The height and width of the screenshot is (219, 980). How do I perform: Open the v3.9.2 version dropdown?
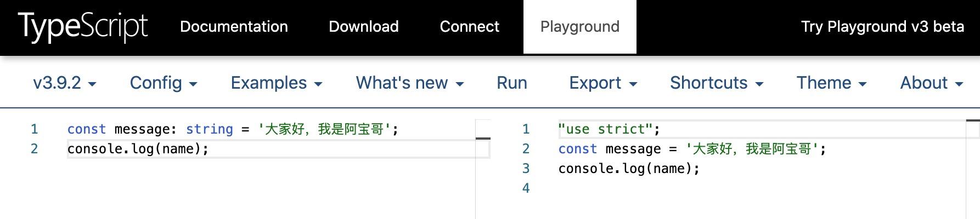64,83
